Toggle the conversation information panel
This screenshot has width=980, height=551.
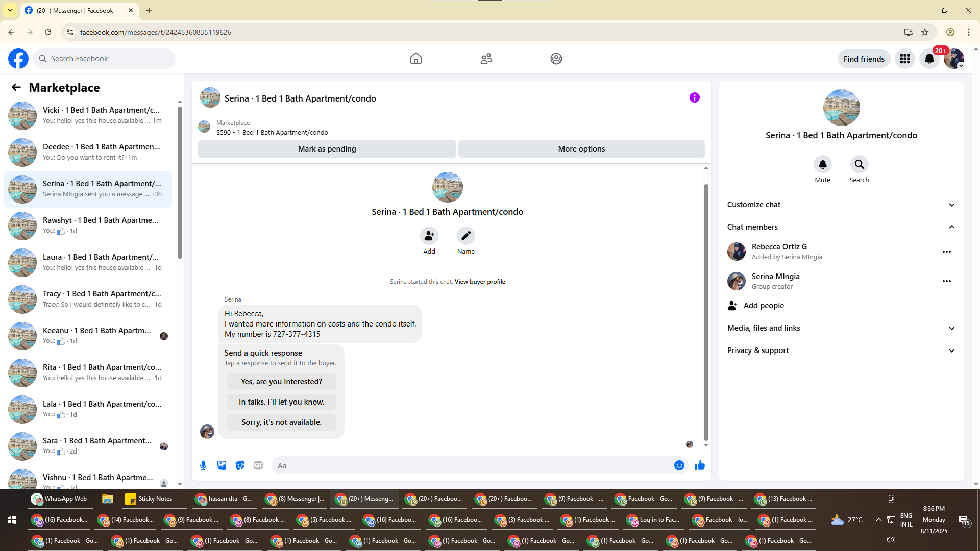(x=694, y=97)
